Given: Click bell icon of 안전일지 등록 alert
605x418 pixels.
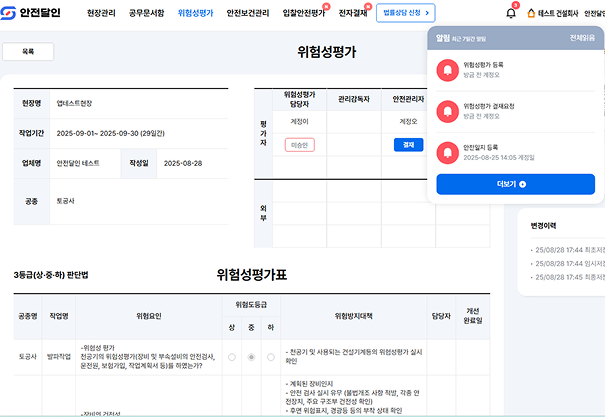Looking at the screenshot, I should pos(446,151).
